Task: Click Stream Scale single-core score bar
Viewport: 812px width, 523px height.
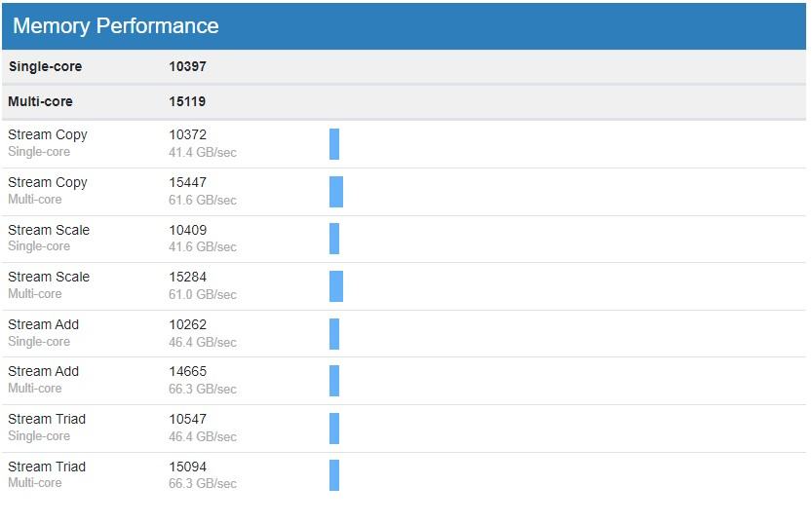Action: tap(334, 239)
